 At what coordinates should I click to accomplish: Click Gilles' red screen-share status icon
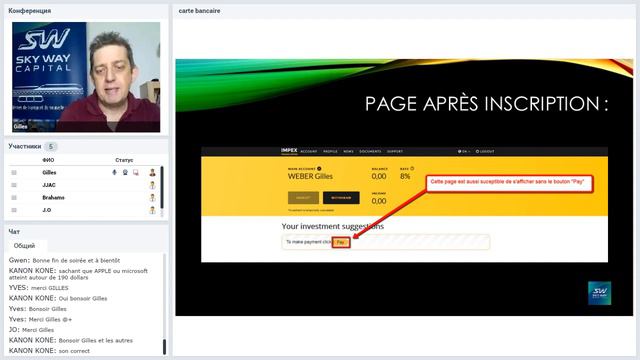coord(136,173)
